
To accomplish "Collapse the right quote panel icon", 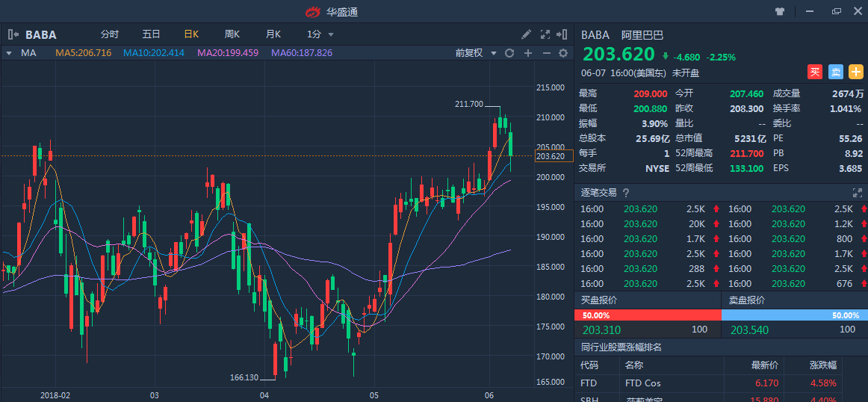I will (562, 34).
